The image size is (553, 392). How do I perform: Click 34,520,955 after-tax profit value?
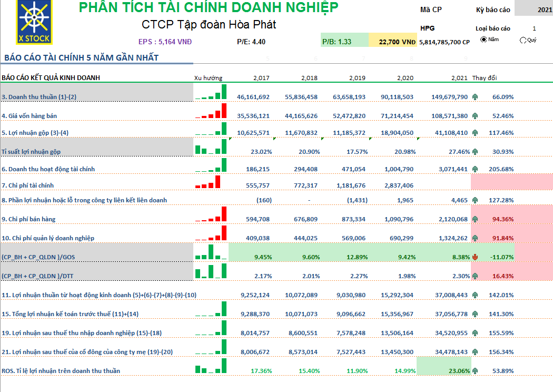coord(451,332)
